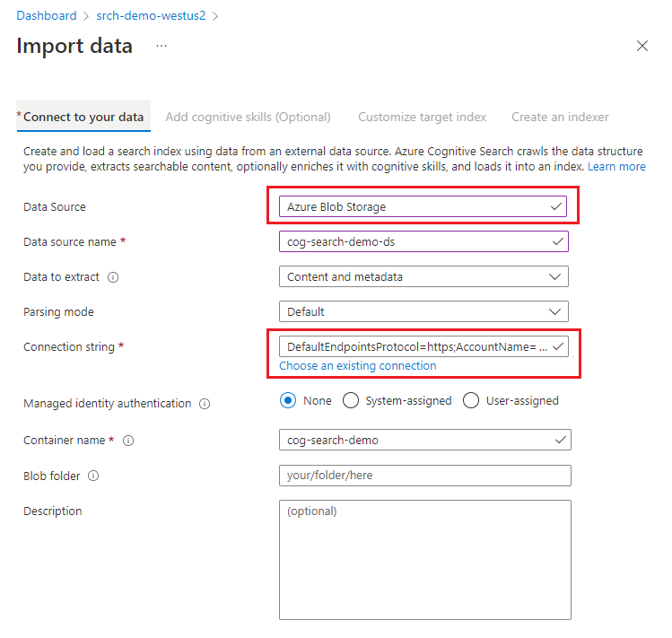672x638 pixels.
Task: Click the info icon beside Data to extract
Action: [113, 277]
